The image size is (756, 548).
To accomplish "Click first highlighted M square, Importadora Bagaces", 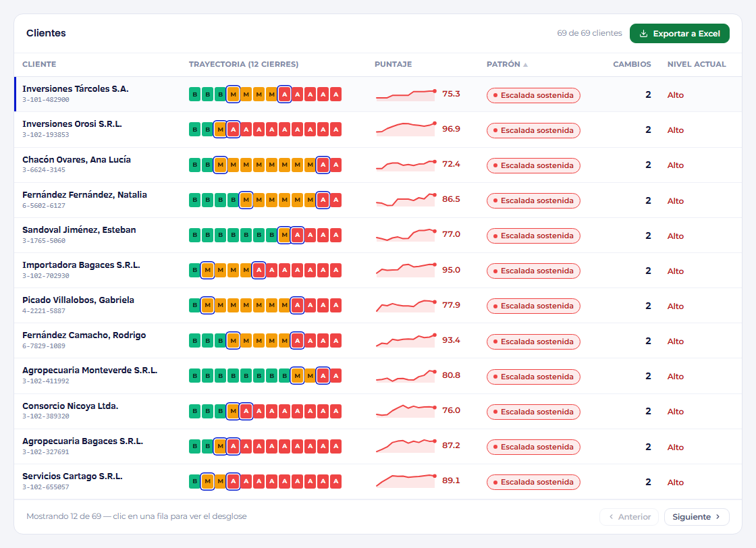I will pyautogui.click(x=207, y=271).
